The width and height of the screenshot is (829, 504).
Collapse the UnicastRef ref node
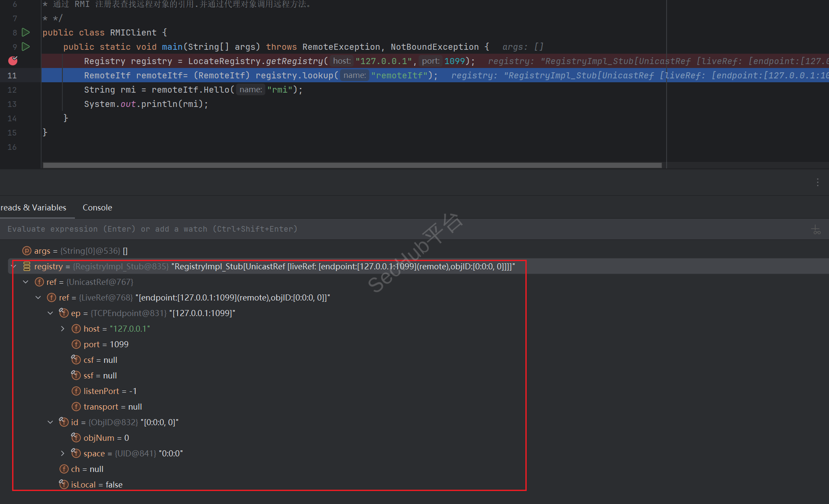point(26,282)
